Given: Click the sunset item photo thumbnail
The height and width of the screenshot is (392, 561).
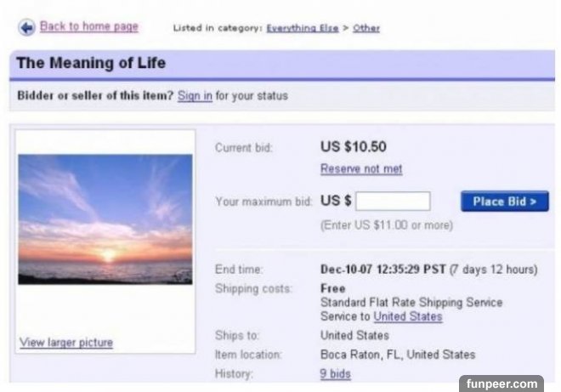Looking at the screenshot, I should (105, 219).
